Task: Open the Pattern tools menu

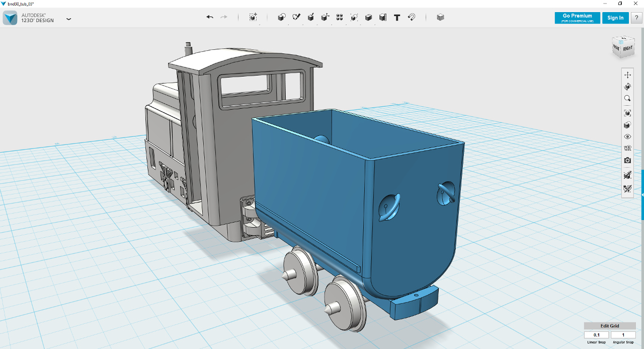Action: pyautogui.click(x=340, y=17)
